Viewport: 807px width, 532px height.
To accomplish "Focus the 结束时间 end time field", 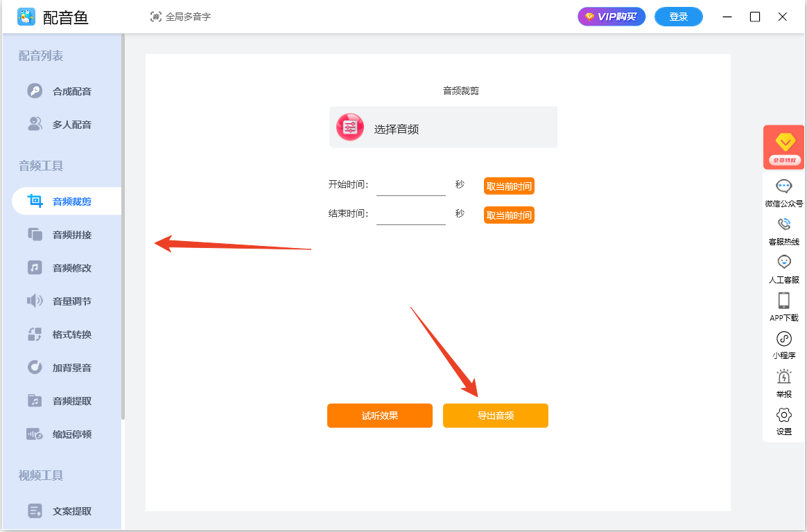I will [410, 215].
